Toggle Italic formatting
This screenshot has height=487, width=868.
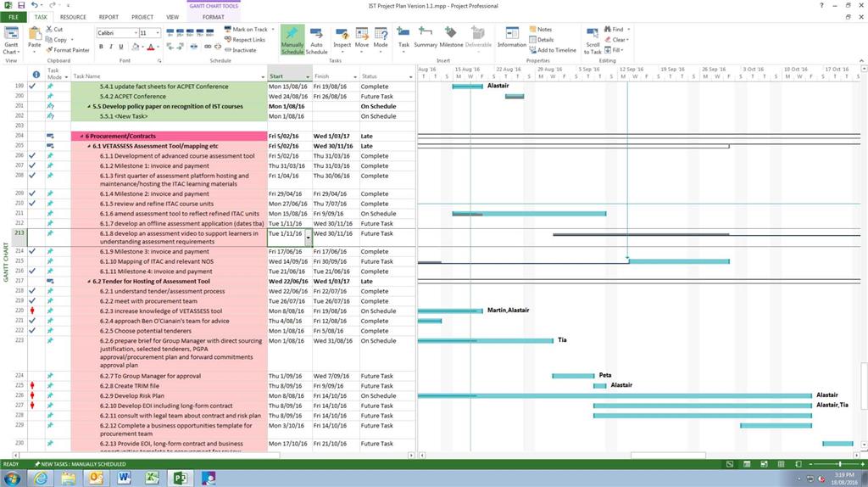click(111, 48)
